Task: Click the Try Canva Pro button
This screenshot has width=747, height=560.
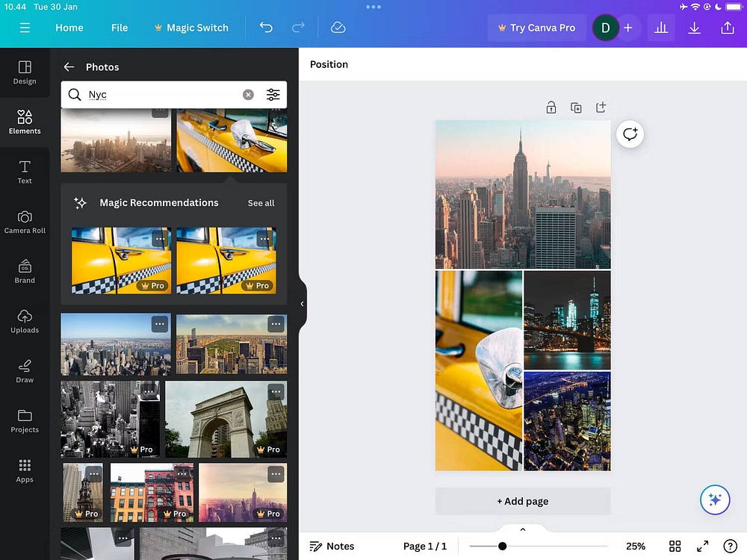Action: coord(536,28)
